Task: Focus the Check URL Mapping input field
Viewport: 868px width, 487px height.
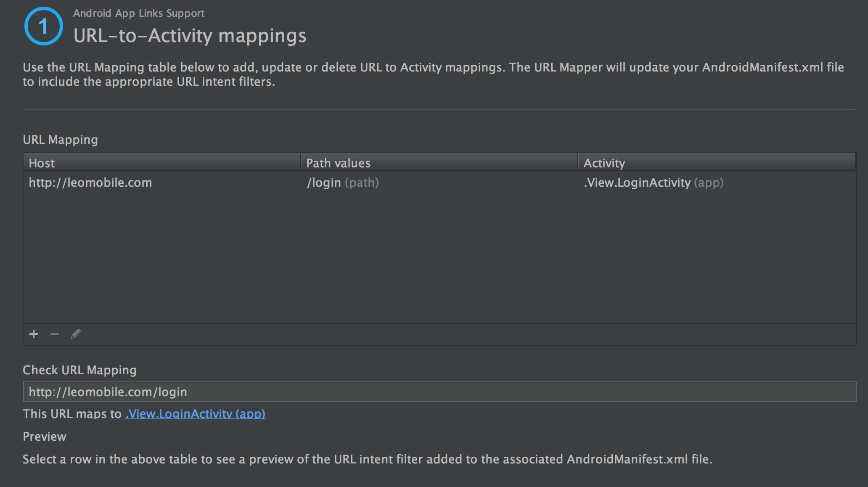Action: 439,392
